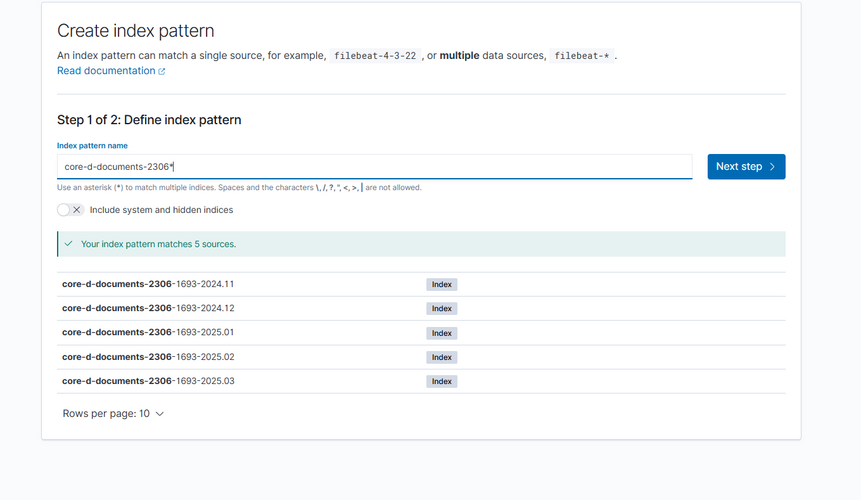Open the Read documentation link
861x500 pixels.
(x=106, y=71)
